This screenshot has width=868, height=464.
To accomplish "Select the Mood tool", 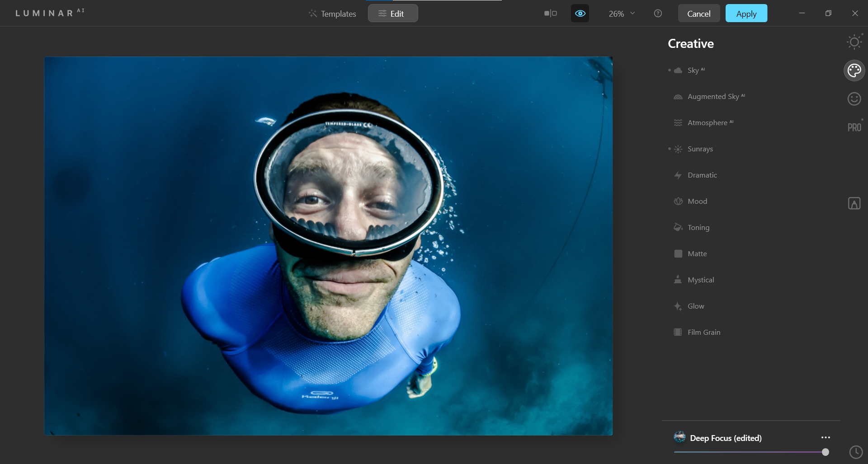I will pyautogui.click(x=697, y=201).
